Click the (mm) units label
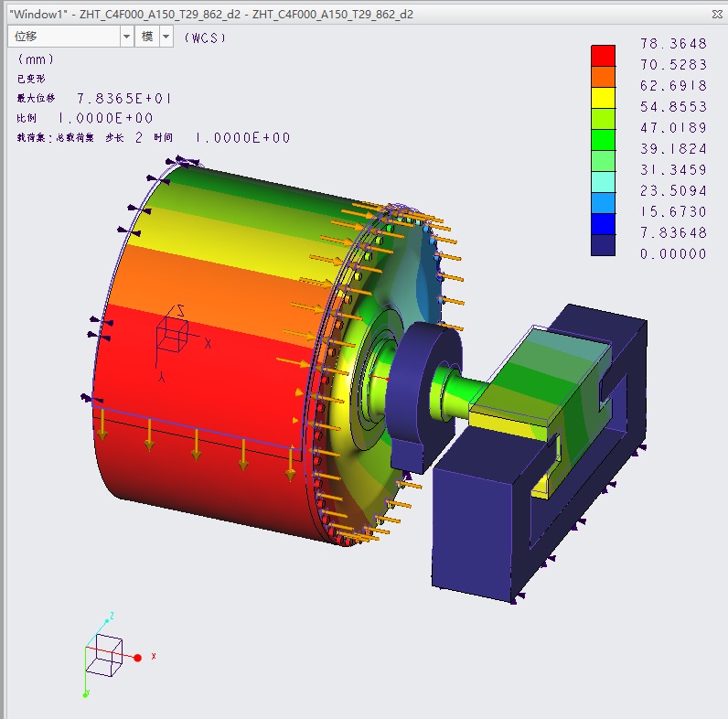The image size is (728, 719). pos(36,59)
